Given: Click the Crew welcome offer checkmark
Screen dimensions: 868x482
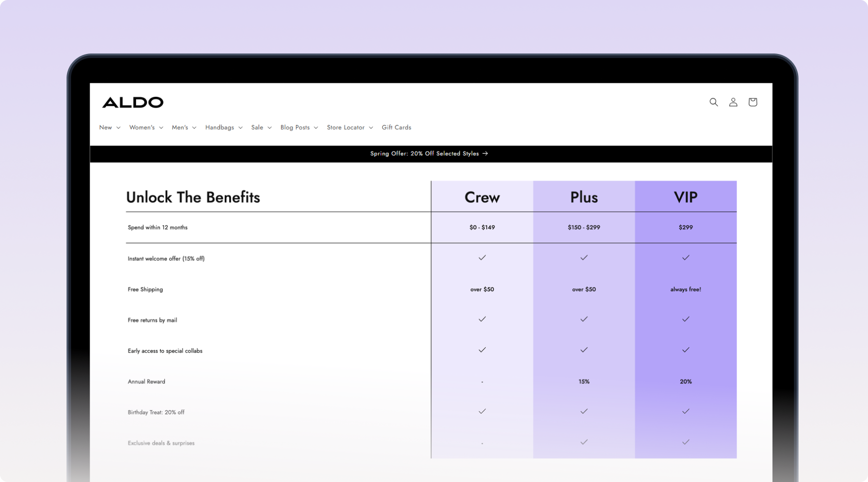Looking at the screenshot, I should coord(482,257).
